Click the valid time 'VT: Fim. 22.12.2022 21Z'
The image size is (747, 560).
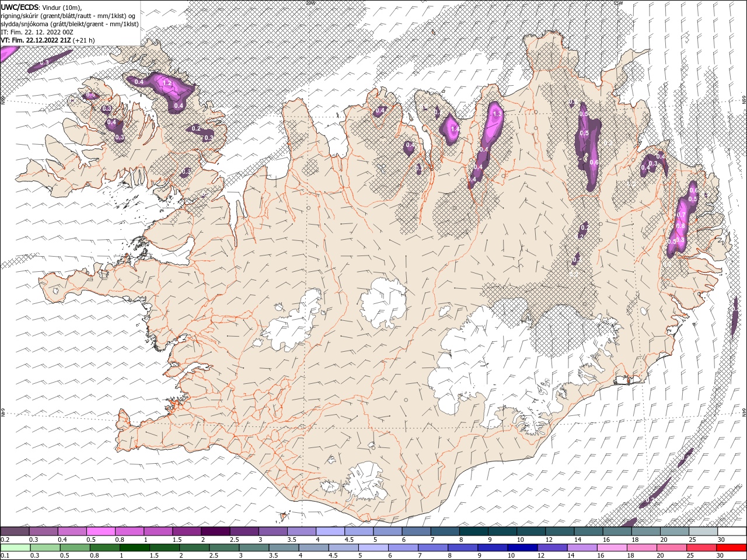pyautogui.click(x=36, y=40)
